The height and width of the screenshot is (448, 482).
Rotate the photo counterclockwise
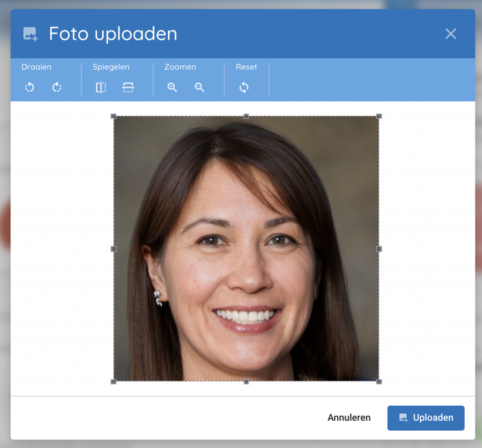click(30, 87)
